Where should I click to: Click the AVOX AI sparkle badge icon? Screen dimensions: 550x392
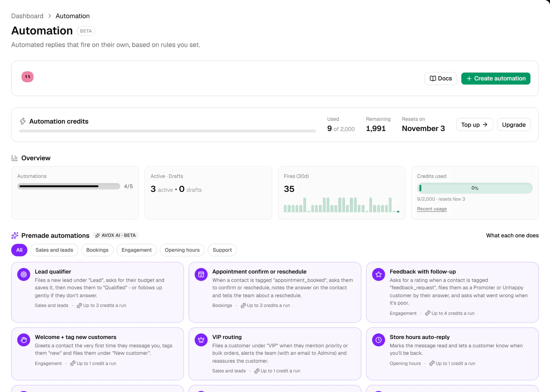[x=98, y=235]
